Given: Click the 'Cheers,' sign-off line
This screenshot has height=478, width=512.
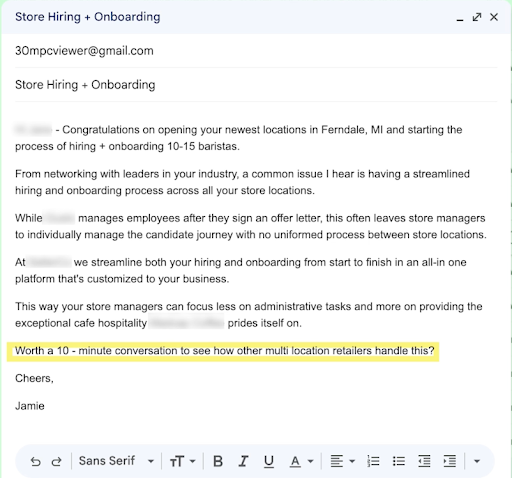Looking at the screenshot, I should click(34, 378).
